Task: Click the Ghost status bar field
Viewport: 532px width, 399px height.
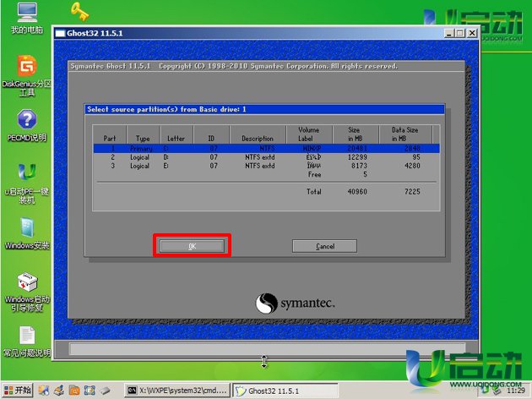Action: (x=267, y=349)
